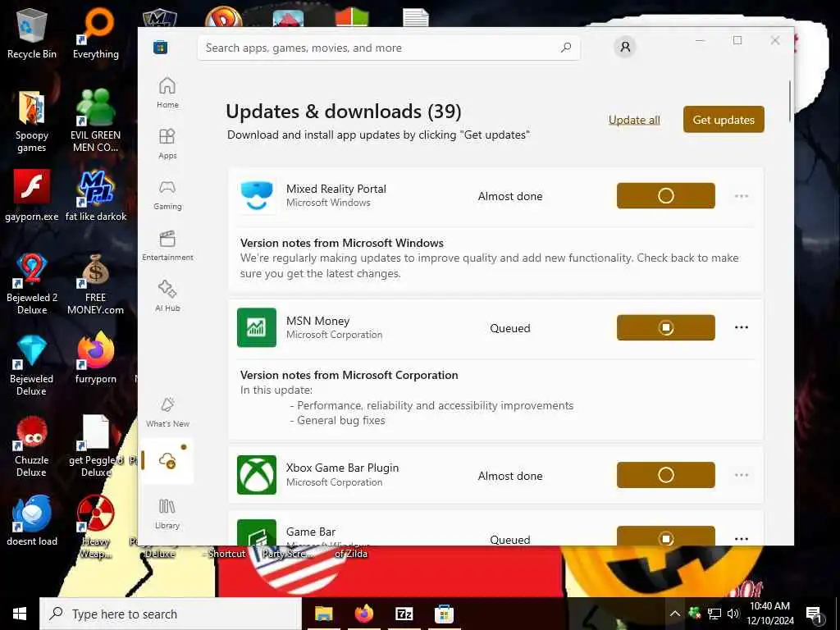This screenshot has height=630, width=840.
Task: Open the MSN Money app title
Action: pyautogui.click(x=317, y=321)
